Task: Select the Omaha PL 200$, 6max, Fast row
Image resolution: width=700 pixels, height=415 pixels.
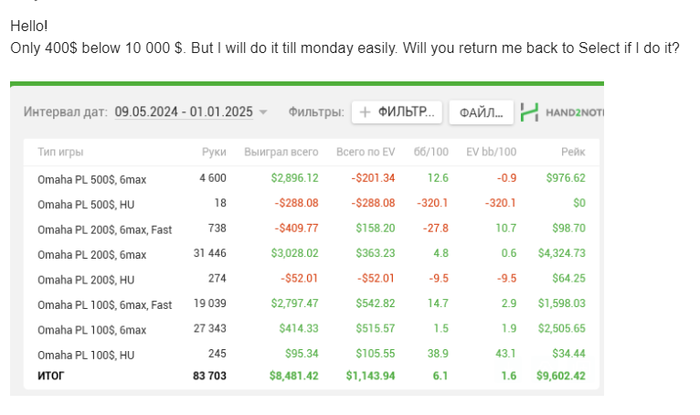Action: (x=104, y=229)
